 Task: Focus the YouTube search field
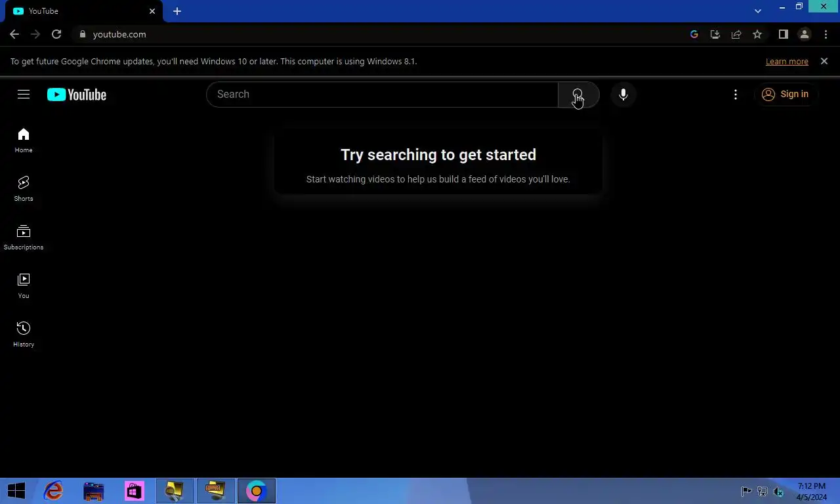(x=383, y=94)
